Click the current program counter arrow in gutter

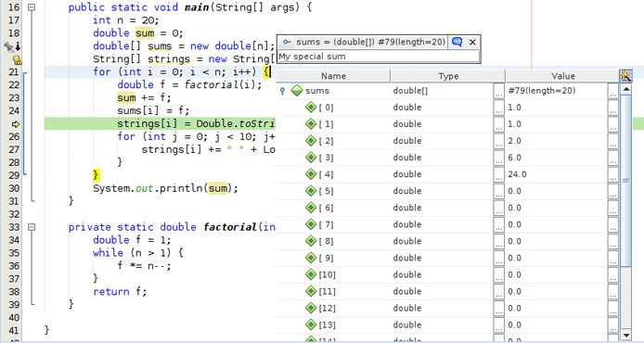16,124
